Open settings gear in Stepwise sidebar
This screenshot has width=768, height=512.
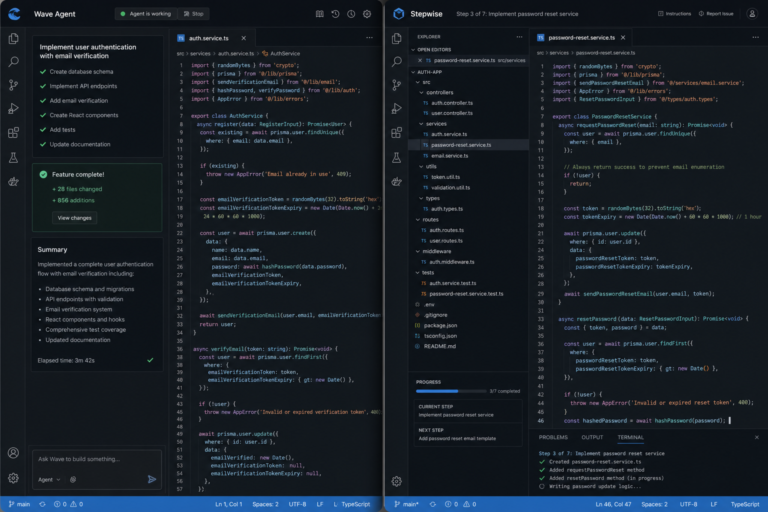pos(397,482)
